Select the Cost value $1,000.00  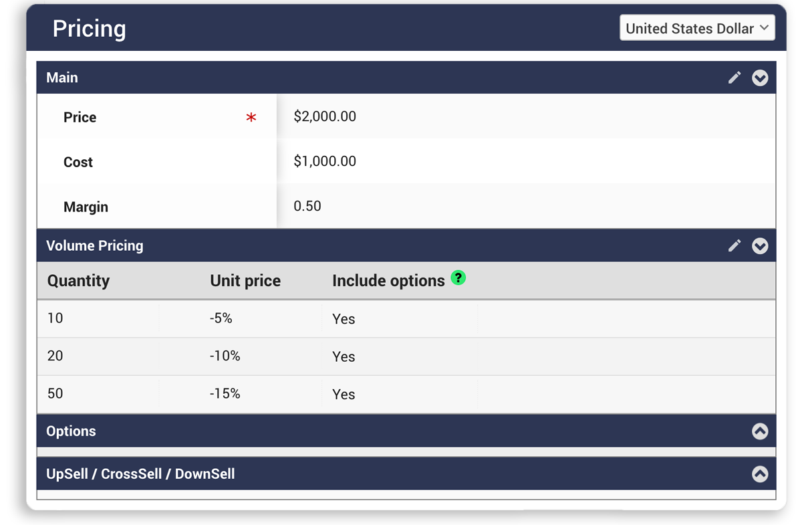[325, 161]
